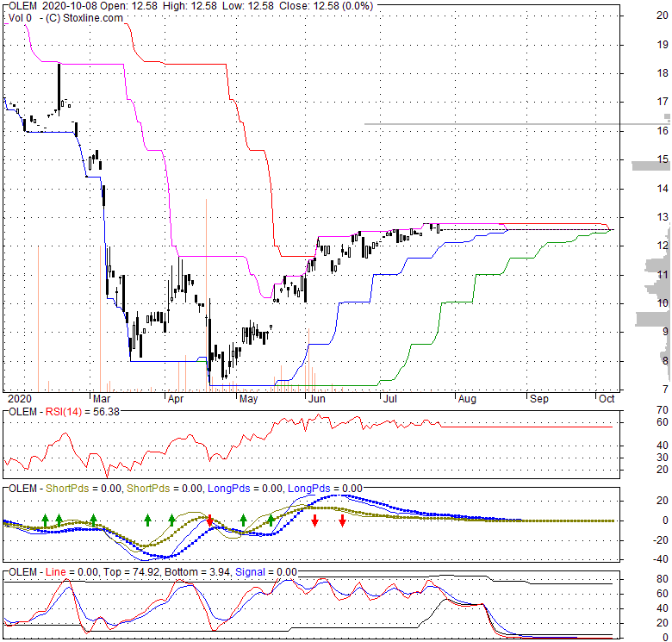Click the 18 price axis label

663,73
